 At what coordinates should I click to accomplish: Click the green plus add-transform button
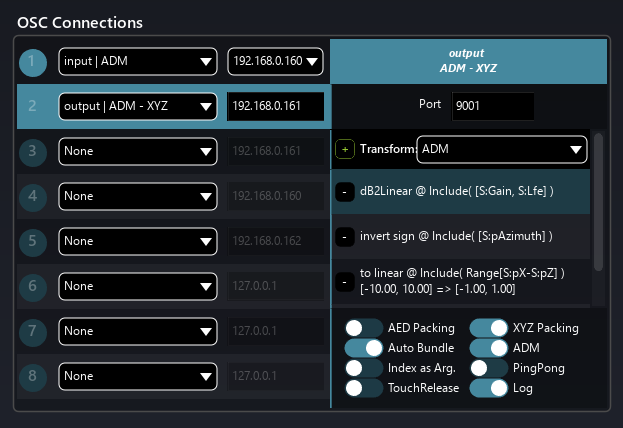coord(346,149)
